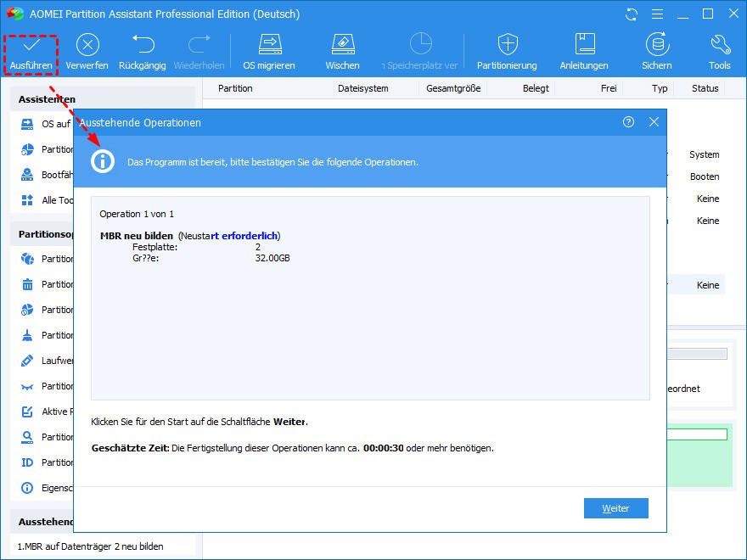Close the Ausstehende Operationen dialog

pyautogui.click(x=654, y=122)
